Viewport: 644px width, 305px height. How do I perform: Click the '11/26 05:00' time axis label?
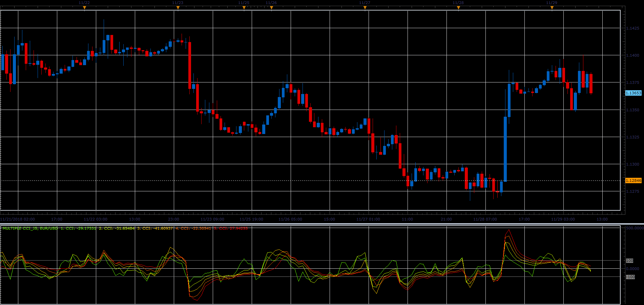coord(290,219)
